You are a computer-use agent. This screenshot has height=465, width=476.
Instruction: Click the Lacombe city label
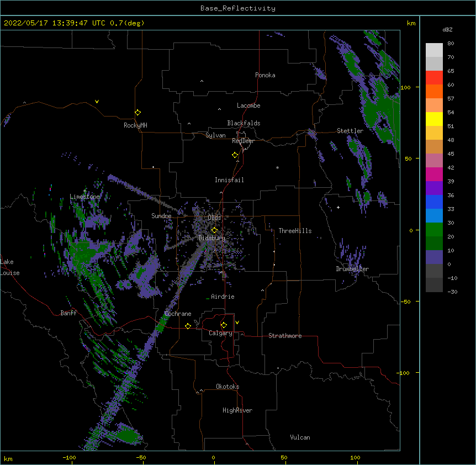(x=248, y=105)
